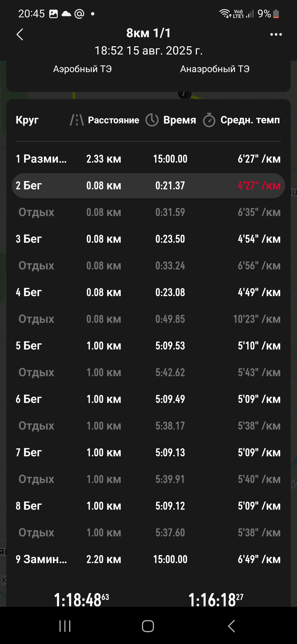This screenshot has width=297, height=644.
Task: Tap the Android home button
Action: pyautogui.click(x=148, y=626)
